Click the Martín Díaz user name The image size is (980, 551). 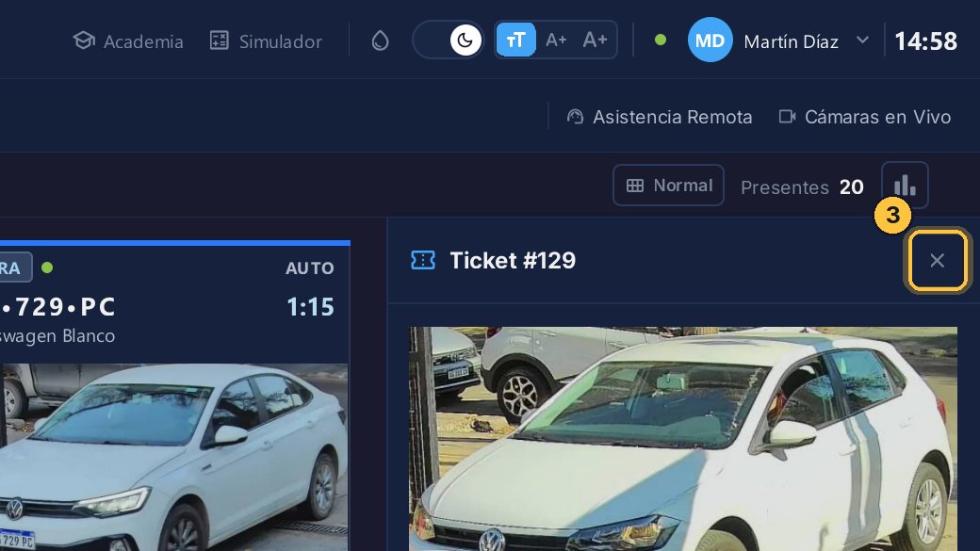coord(791,41)
